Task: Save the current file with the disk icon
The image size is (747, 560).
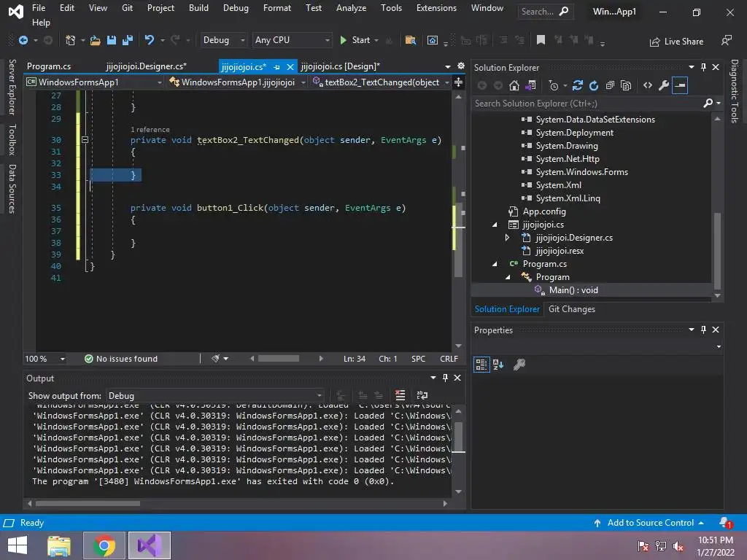Action: 112,41
